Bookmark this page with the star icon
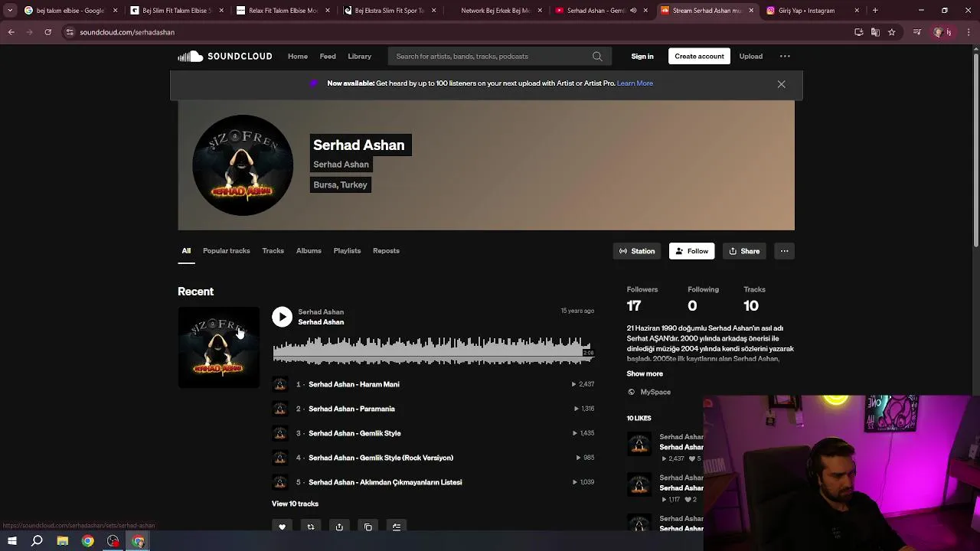980x551 pixels. click(x=891, y=32)
